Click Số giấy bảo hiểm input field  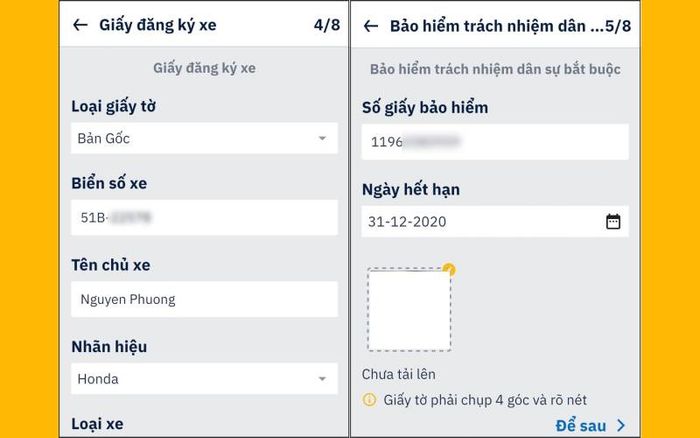point(495,142)
